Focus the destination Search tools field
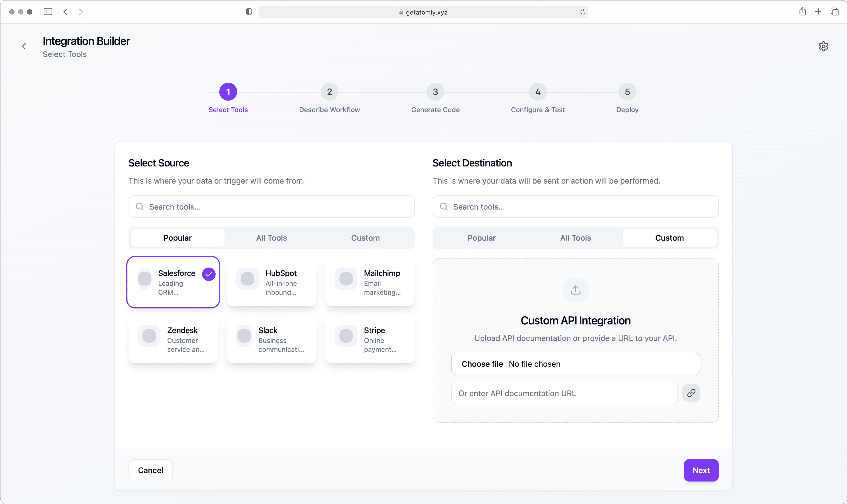Viewport: 847px width, 504px height. point(575,207)
